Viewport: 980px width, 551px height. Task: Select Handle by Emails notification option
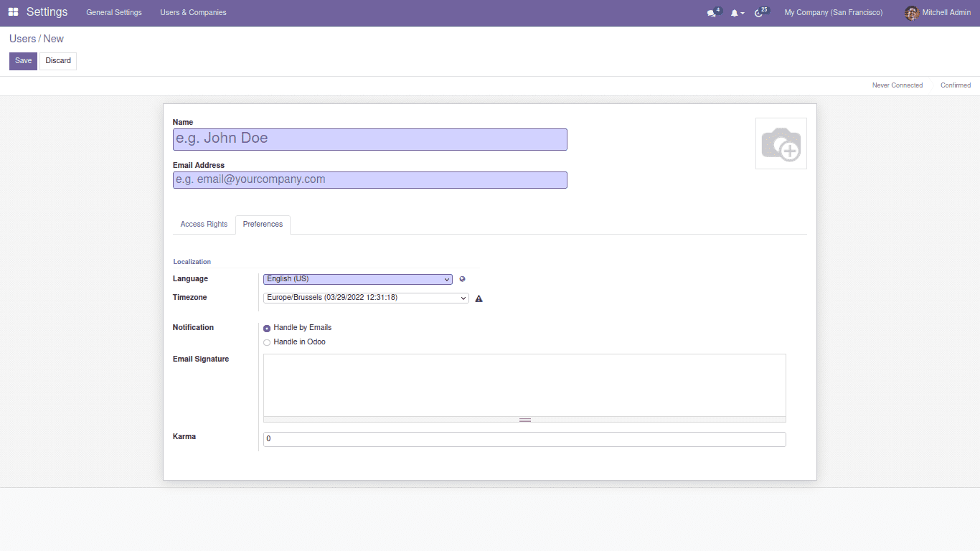pos(267,328)
